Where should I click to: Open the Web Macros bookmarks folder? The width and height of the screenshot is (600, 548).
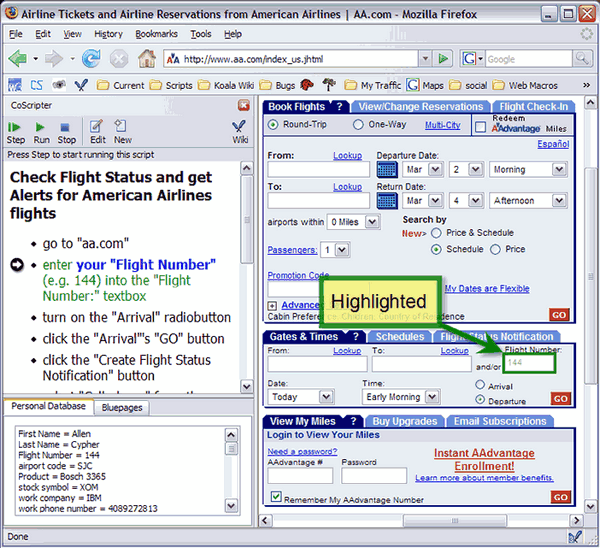(525, 85)
